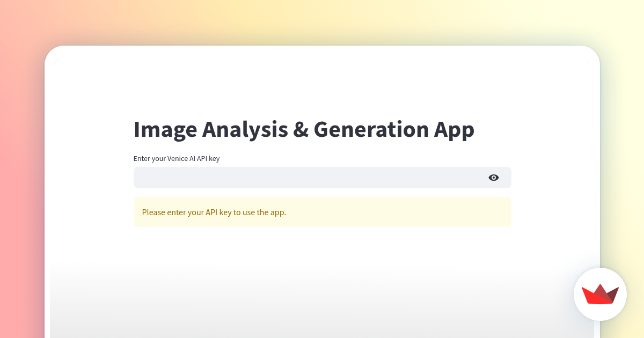Click the "Enter your Venice AI API key" label
The image size is (644, 338).
(177, 158)
